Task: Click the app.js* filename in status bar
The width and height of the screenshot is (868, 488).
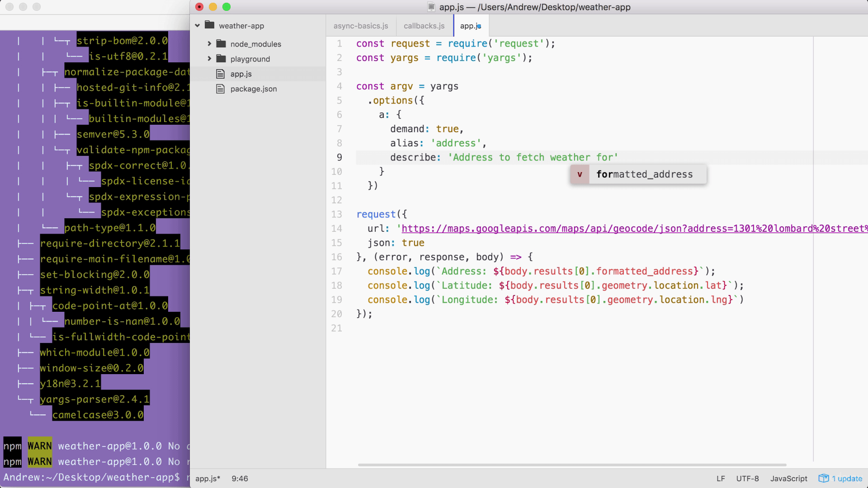Action: pos(208,479)
